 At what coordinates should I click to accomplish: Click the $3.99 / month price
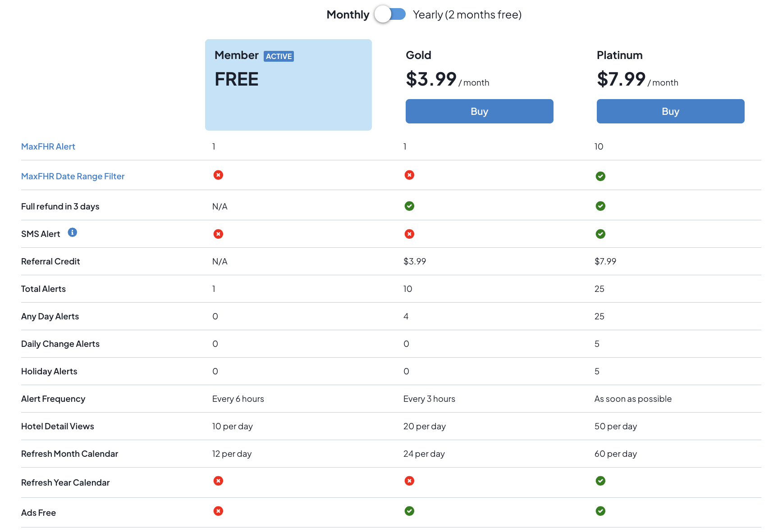pos(448,79)
